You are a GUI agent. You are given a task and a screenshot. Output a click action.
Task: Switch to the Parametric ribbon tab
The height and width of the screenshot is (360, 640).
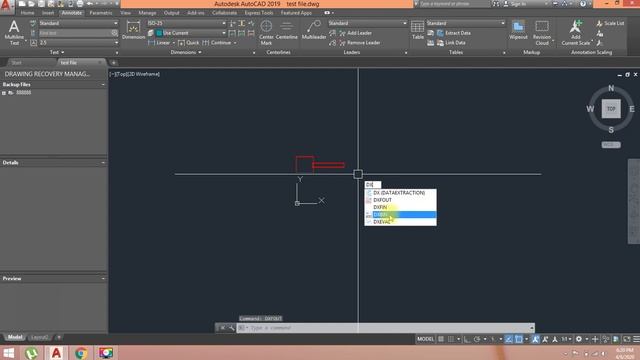pos(100,13)
